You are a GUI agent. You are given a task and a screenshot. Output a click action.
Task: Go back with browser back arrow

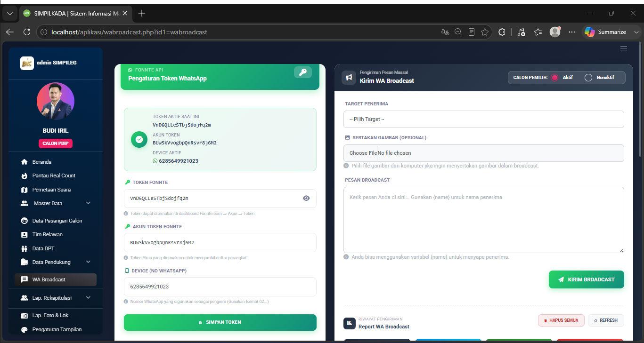[x=10, y=32]
